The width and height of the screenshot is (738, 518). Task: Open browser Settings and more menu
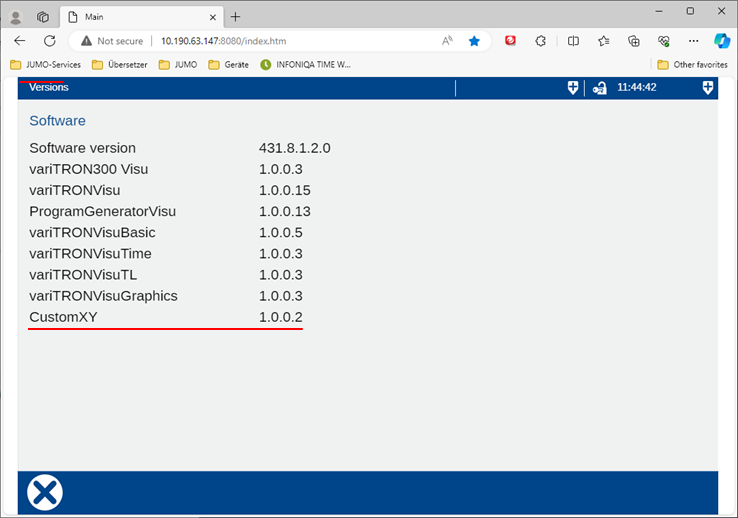pyautogui.click(x=691, y=41)
